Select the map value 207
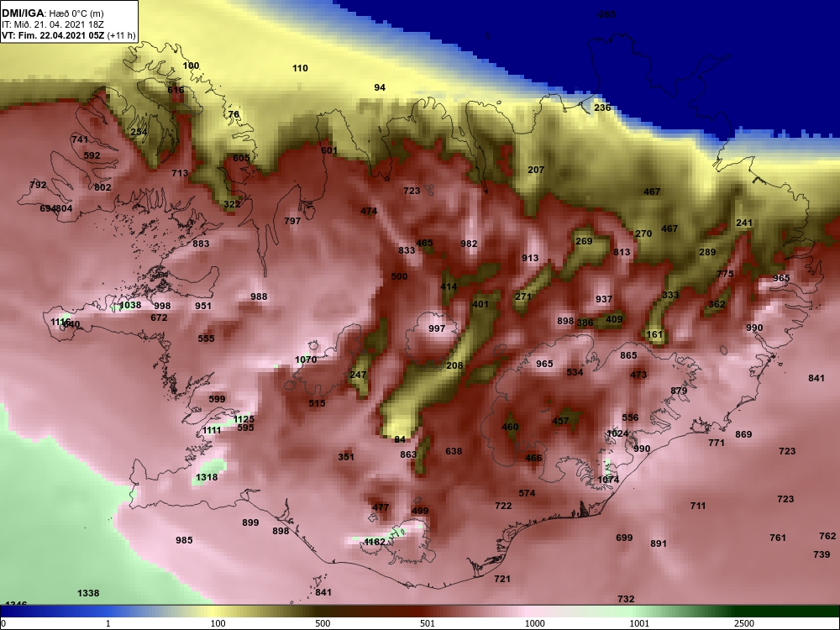Viewport: 840px width, 630px height. click(x=536, y=170)
